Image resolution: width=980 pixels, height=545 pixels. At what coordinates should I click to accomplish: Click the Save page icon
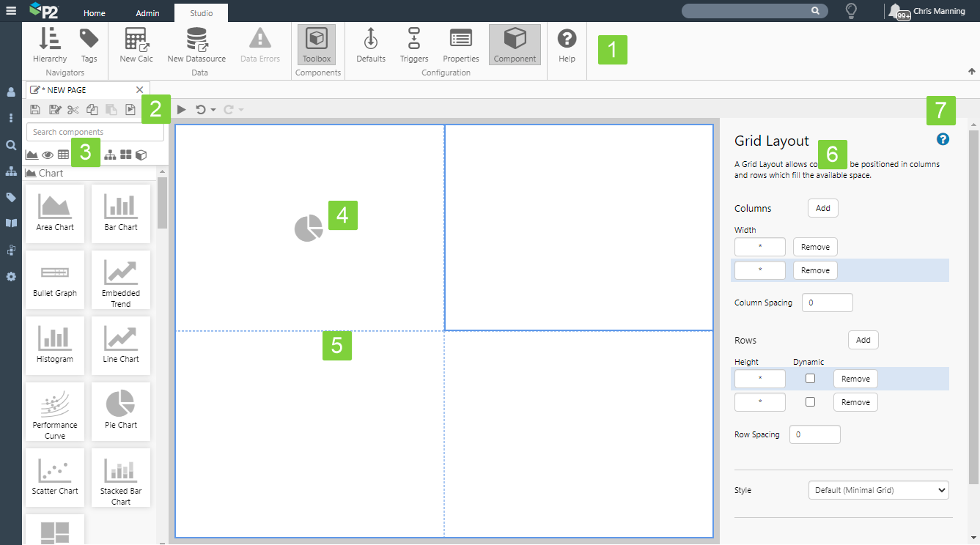(34, 110)
